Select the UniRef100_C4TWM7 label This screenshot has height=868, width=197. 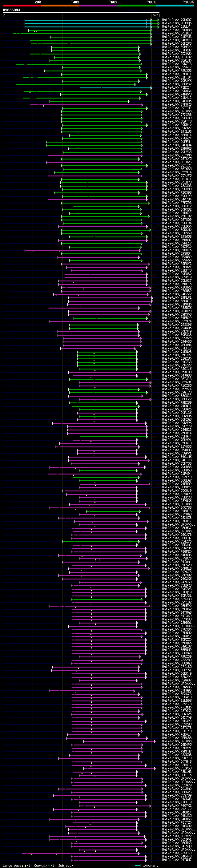pyautogui.click(x=177, y=860)
